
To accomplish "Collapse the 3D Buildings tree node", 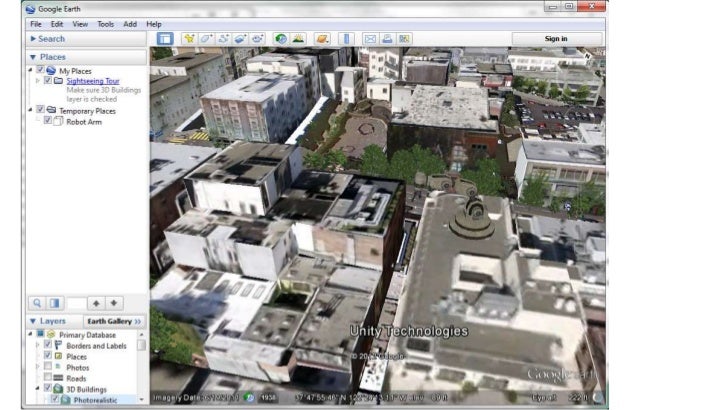I will (38, 388).
